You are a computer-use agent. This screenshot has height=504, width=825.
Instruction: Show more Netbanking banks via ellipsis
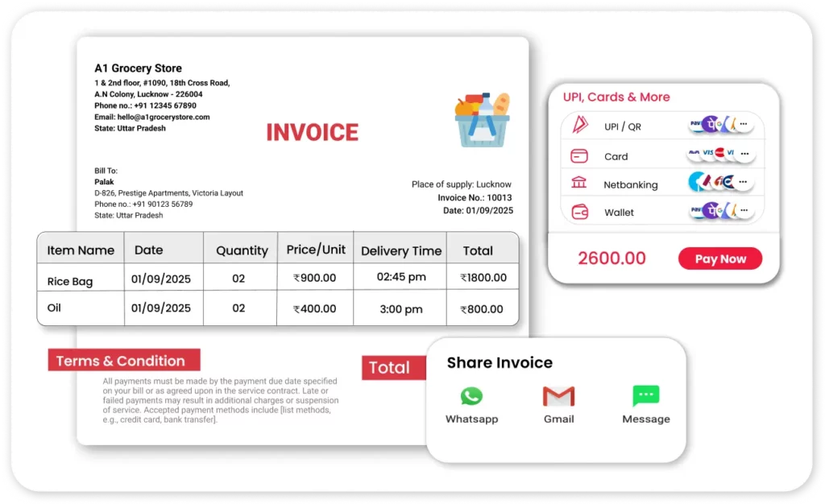click(x=744, y=183)
